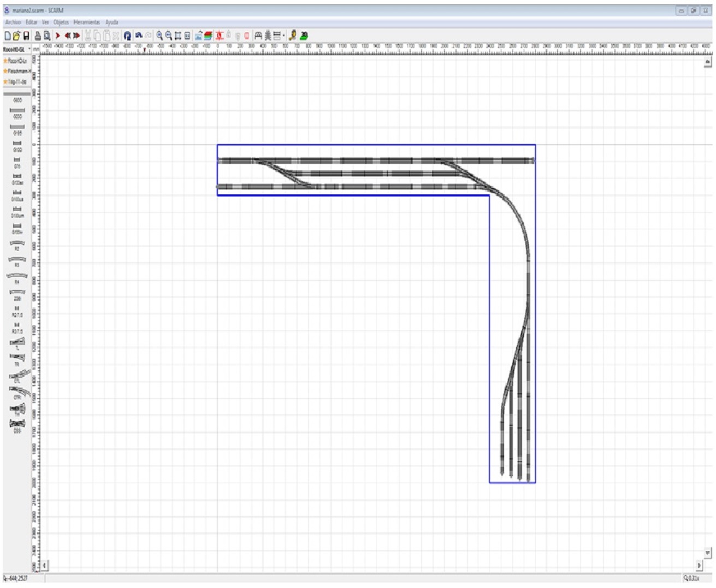Open the Archivo menu
The height and width of the screenshot is (588, 716).
[x=13, y=22]
